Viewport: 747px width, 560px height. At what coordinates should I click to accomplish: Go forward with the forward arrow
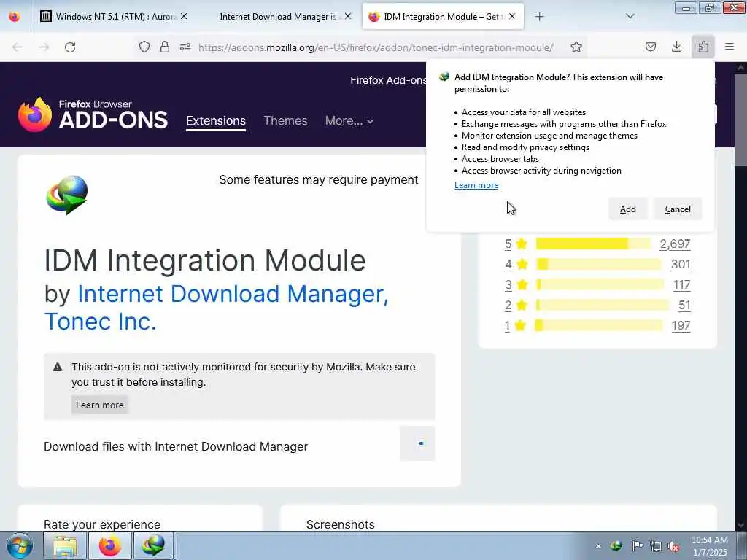[x=44, y=47]
